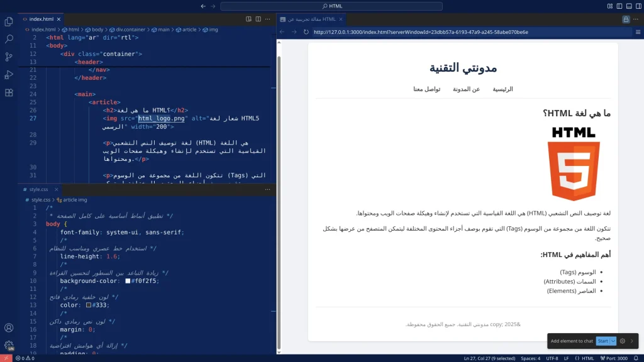
Task: Open preview icon in index.html editor toolbar
Action: (x=248, y=19)
